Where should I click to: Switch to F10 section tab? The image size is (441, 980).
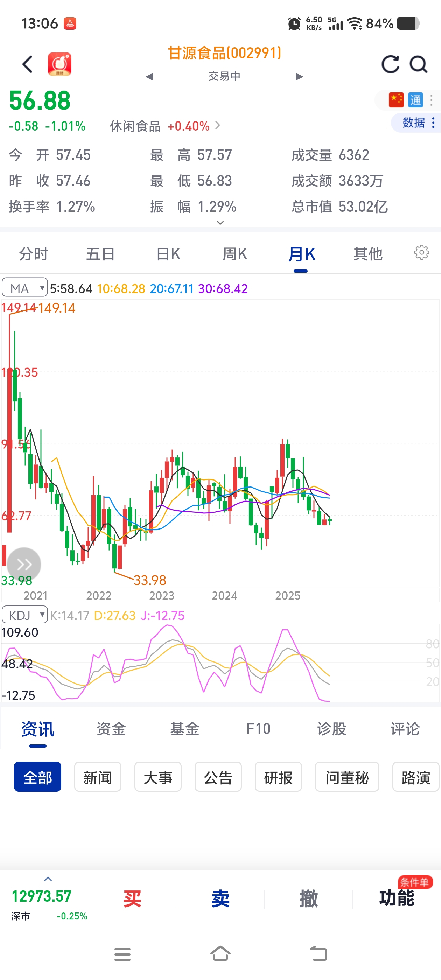coord(258,729)
